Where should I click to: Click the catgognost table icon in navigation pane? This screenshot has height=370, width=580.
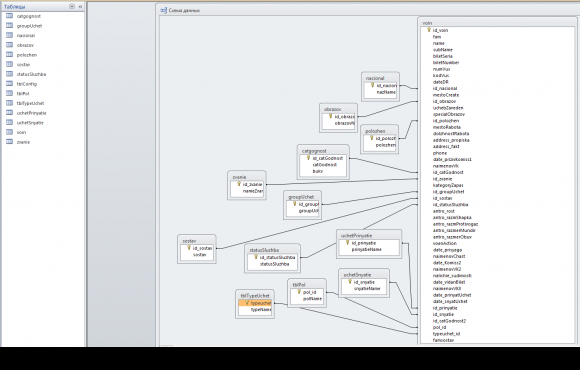click(x=10, y=16)
